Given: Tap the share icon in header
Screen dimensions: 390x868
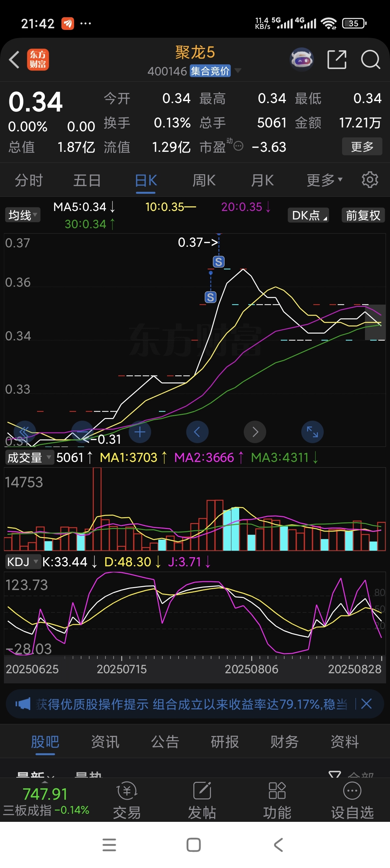Looking at the screenshot, I should click(337, 59).
